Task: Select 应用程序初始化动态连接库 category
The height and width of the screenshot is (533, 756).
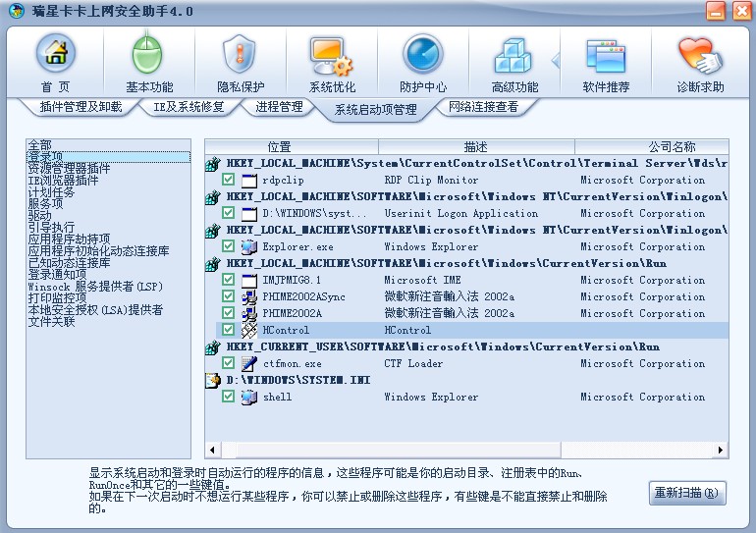Action: pyautogui.click(x=98, y=251)
